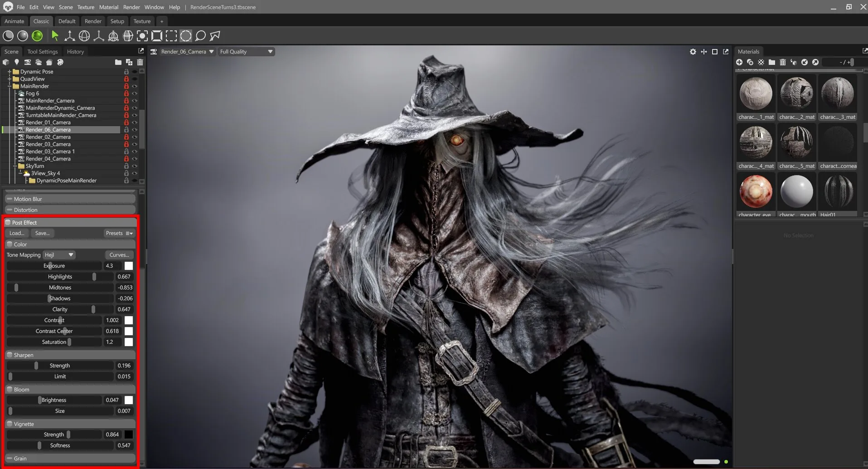Expand the Dynamic Pose folder
This screenshot has height=469, width=868.
click(x=9, y=72)
